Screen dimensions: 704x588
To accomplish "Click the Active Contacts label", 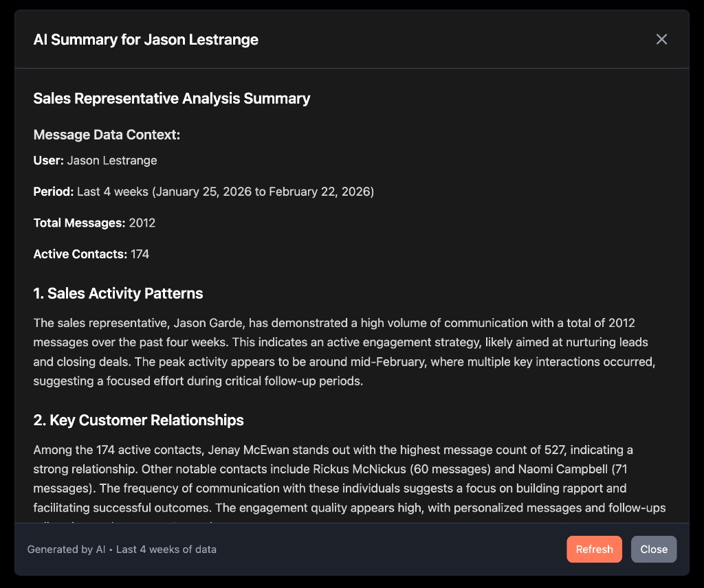I will pos(80,254).
